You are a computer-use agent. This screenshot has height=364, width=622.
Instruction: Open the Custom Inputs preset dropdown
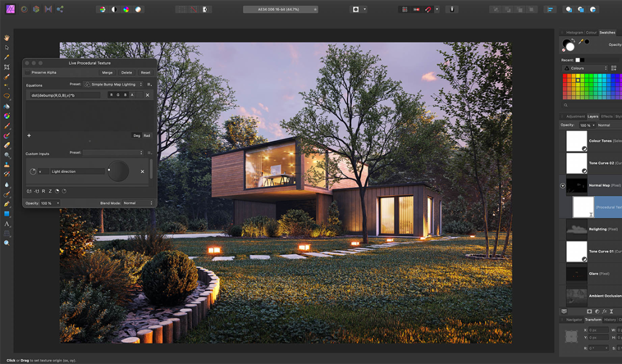pyautogui.click(x=113, y=153)
